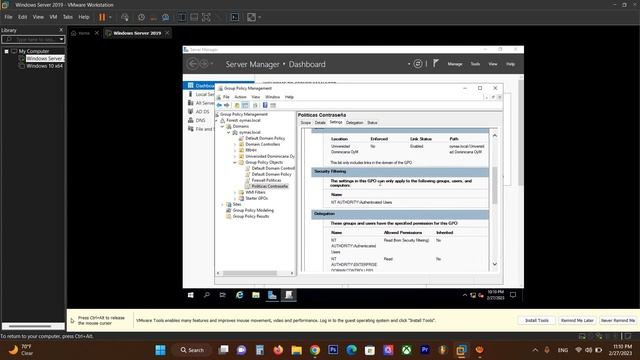Open File Explorer in guest taskbar
Viewport: 640px width, 360px height.
tap(256, 295)
